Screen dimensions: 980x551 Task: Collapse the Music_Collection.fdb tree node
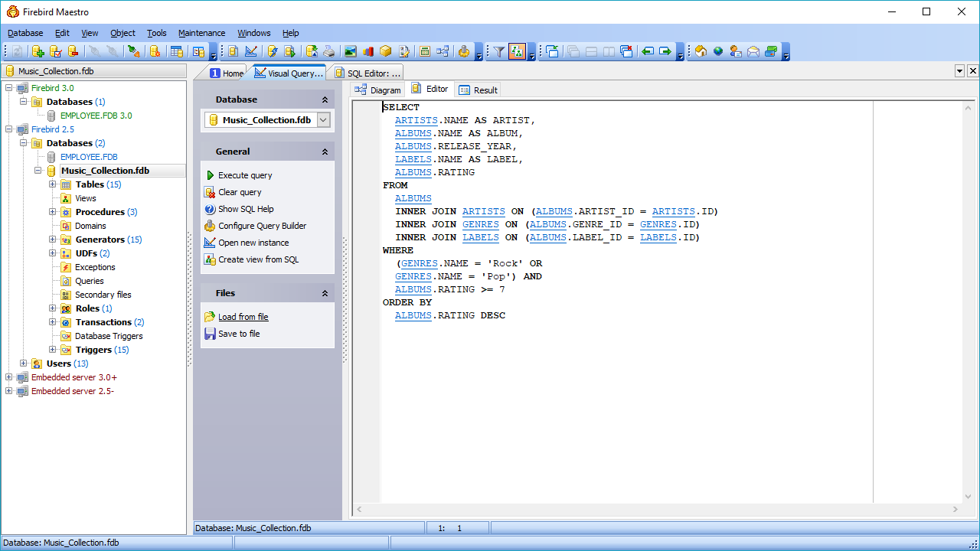click(x=38, y=171)
